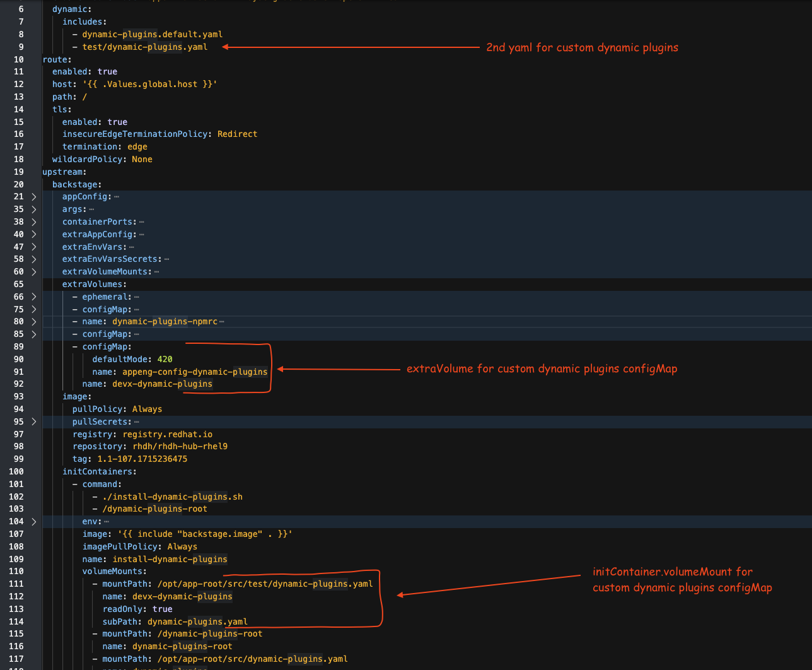This screenshot has height=670, width=812.
Task: Click the appeng-config-dynamic-plugins configMap name
Action: tap(195, 372)
